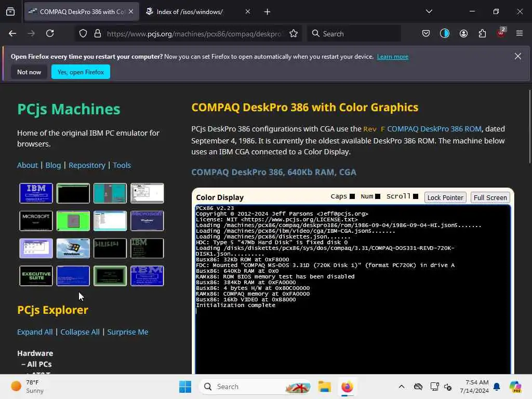Toggle the Num lock indicator

pos(378,196)
